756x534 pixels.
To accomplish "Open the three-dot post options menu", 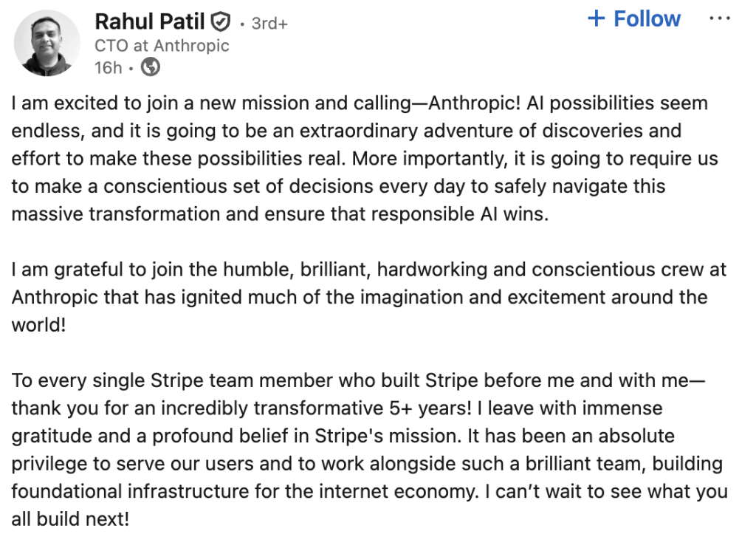I will pyautogui.click(x=719, y=18).
